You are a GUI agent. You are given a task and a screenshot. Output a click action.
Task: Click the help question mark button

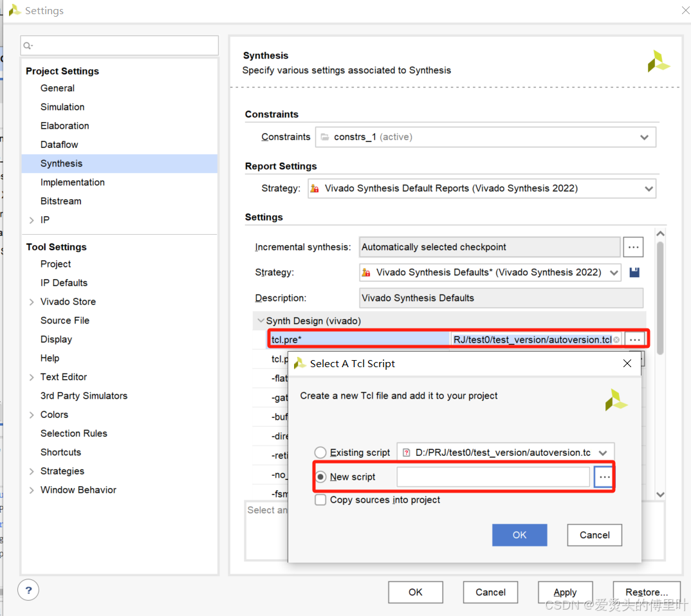coord(28,590)
